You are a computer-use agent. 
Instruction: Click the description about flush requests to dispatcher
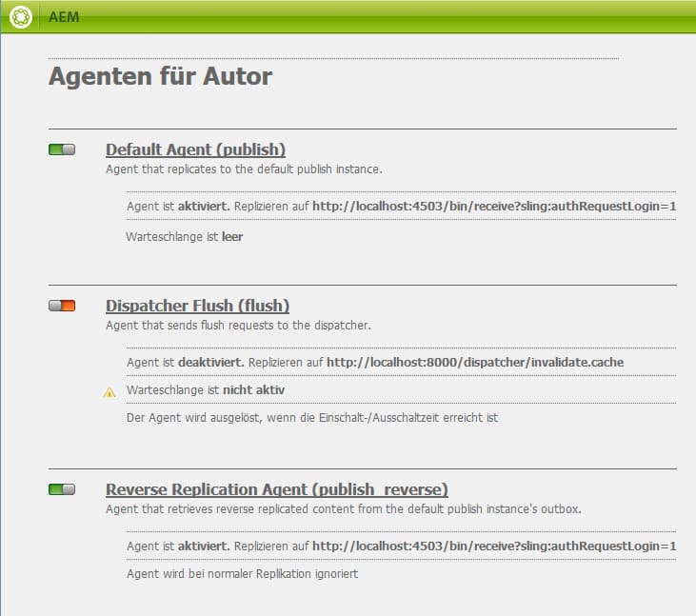pos(238,326)
